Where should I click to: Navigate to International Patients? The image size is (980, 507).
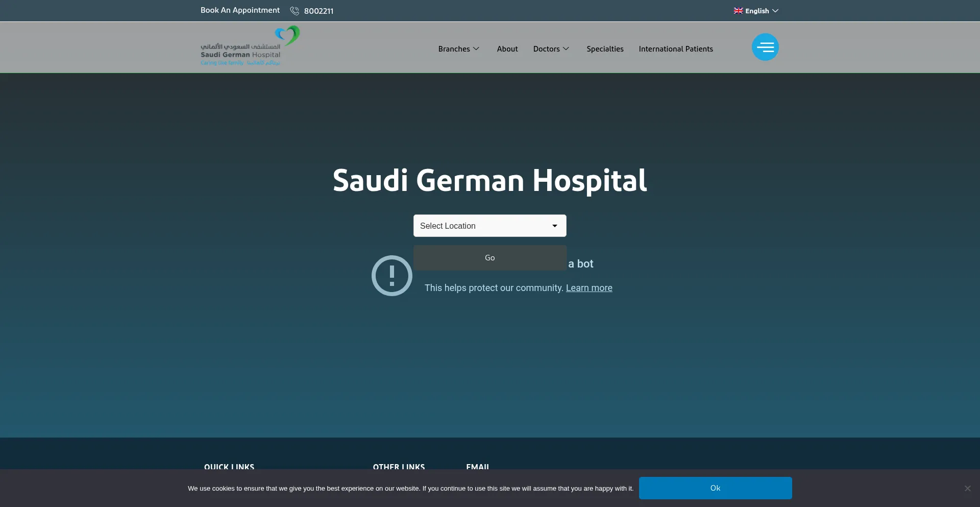point(675,49)
